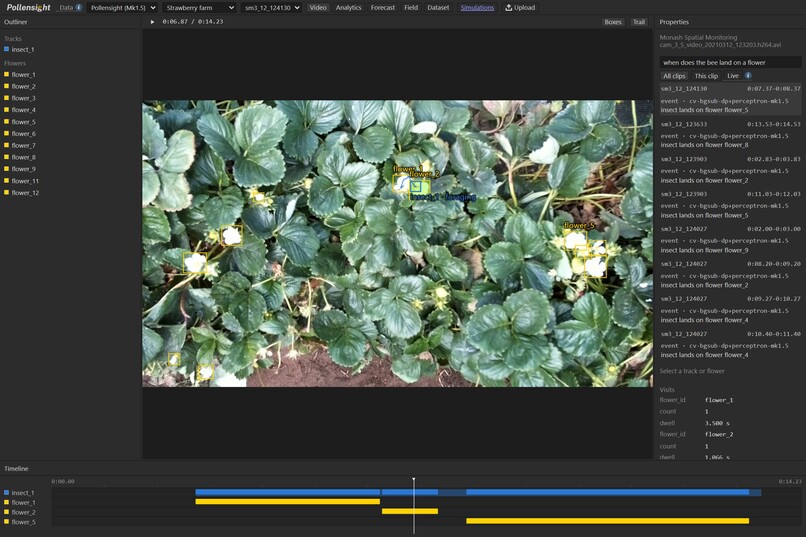Image resolution: width=806 pixels, height=537 pixels.
Task: Select insect_1 row in the Timeline
Action: click(x=23, y=493)
